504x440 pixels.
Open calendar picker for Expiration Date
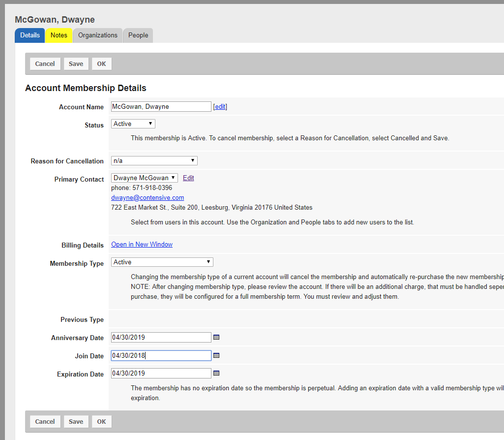click(x=216, y=374)
